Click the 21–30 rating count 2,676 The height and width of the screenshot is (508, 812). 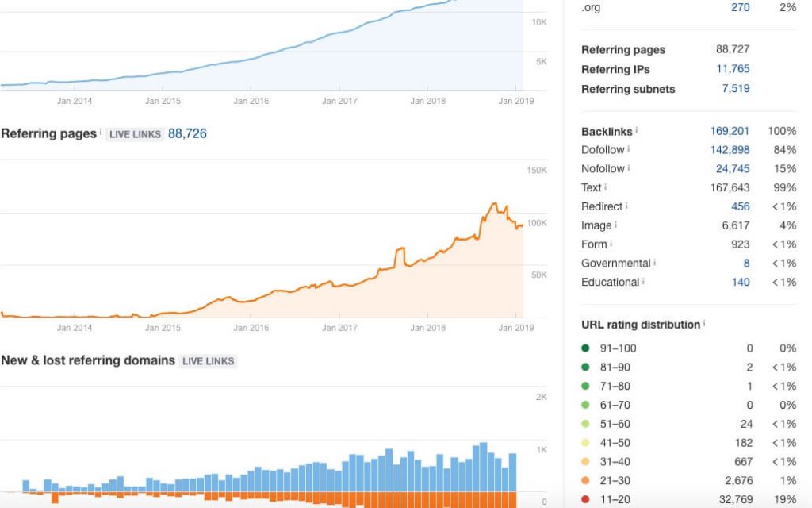pyautogui.click(x=739, y=480)
